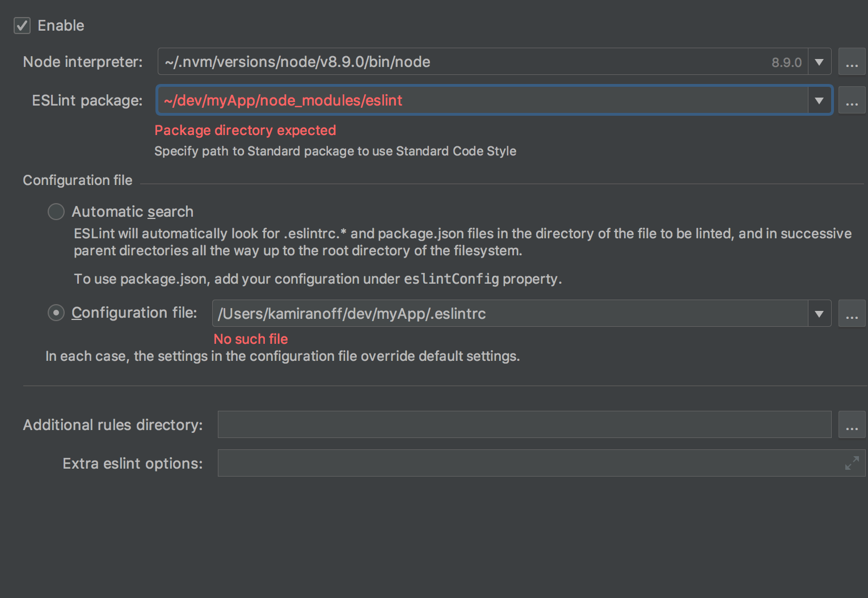Image resolution: width=868 pixels, height=598 pixels.
Task: Browse for Additional rules directory with ellipsis
Action: coord(852,424)
